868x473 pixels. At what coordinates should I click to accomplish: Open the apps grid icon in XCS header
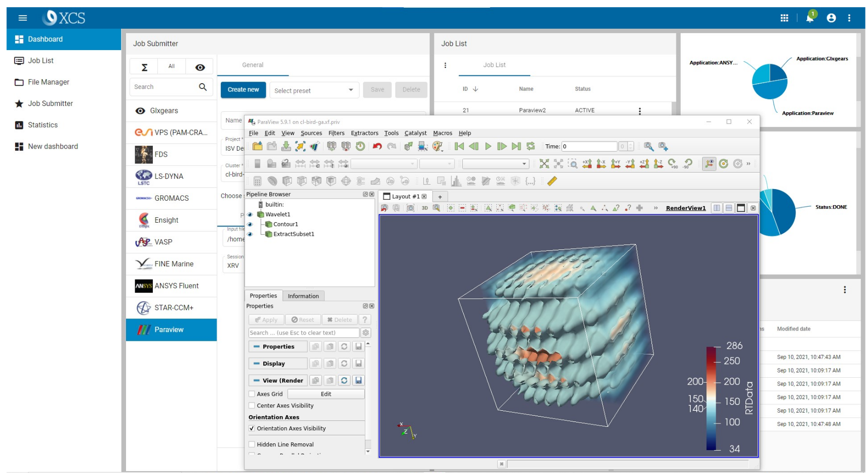[x=784, y=18]
